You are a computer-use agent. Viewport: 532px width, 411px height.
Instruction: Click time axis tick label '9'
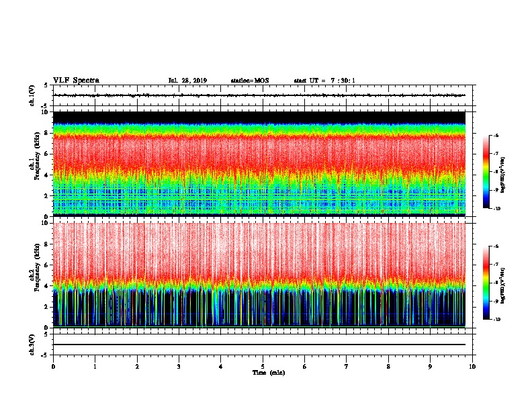430,367
